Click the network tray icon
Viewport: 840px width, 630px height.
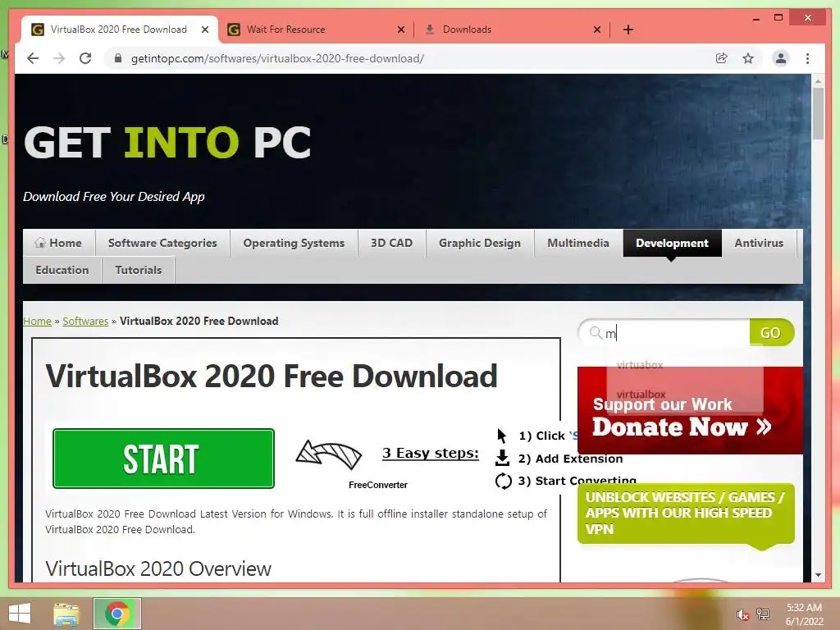(x=763, y=614)
